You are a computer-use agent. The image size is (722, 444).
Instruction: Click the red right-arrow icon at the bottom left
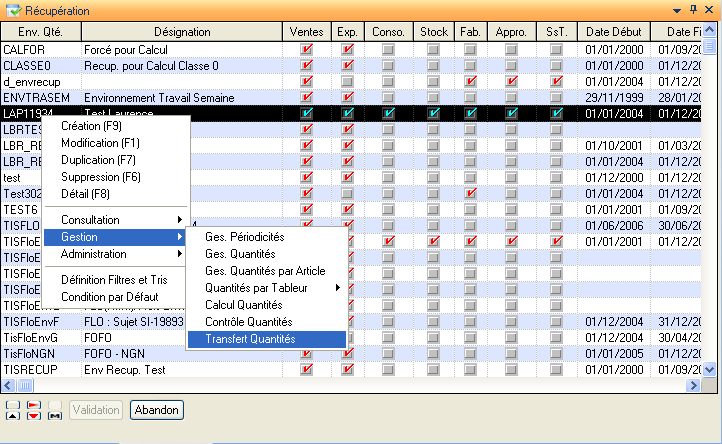pos(34,405)
